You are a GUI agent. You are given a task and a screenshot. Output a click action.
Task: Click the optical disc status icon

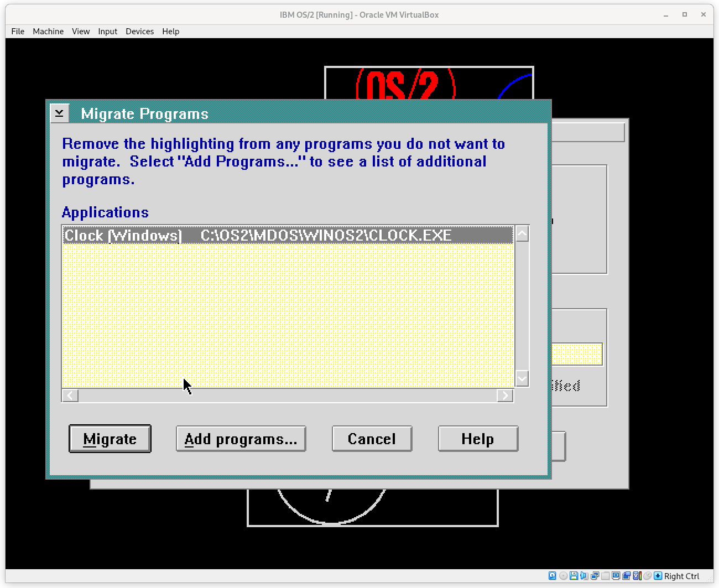[563, 576]
